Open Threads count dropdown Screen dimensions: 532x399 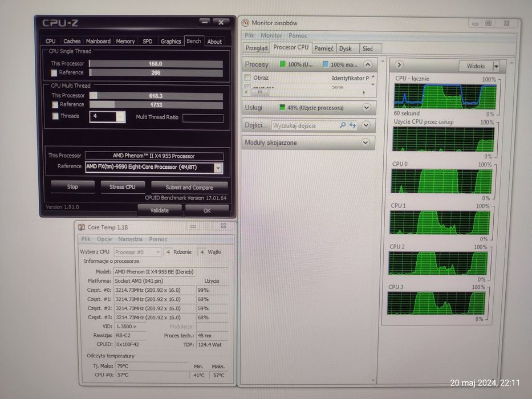click(x=120, y=117)
